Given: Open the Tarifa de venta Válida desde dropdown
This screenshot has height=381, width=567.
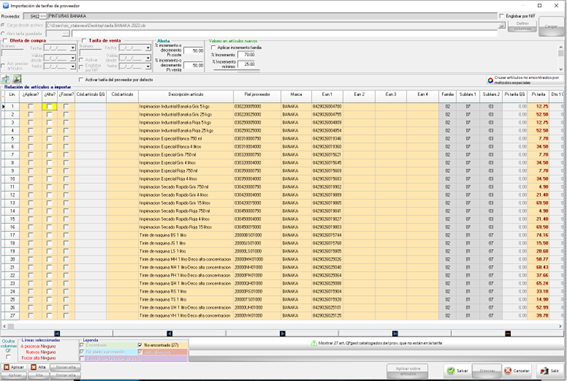Looking at the screenshot, I should click(x=148, y=58).
